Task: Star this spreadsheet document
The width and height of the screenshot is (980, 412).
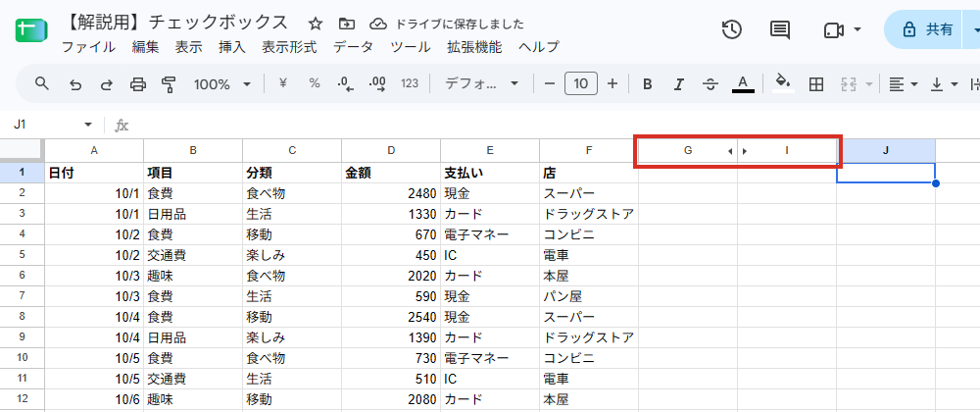Action: coord(316,24)
